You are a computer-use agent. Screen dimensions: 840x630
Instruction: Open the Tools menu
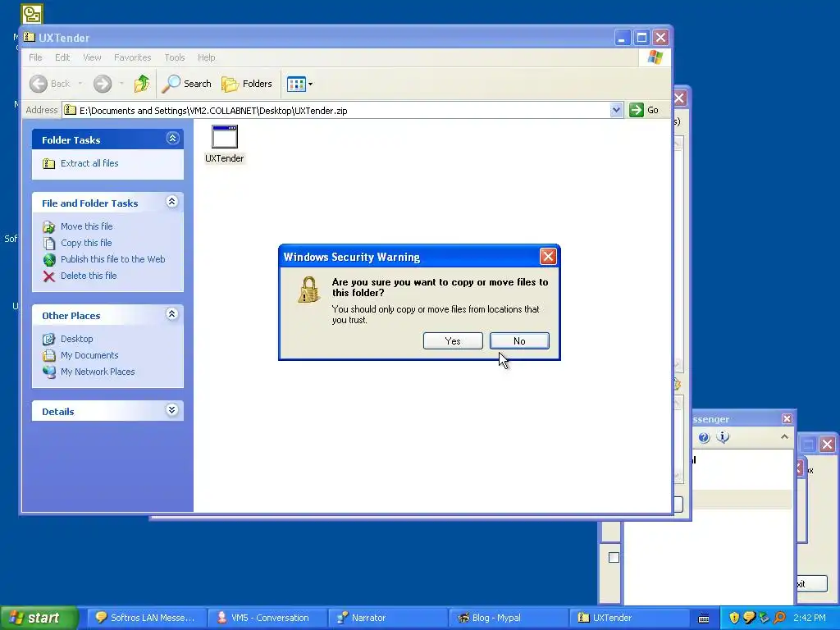click(x=174, y=57)
